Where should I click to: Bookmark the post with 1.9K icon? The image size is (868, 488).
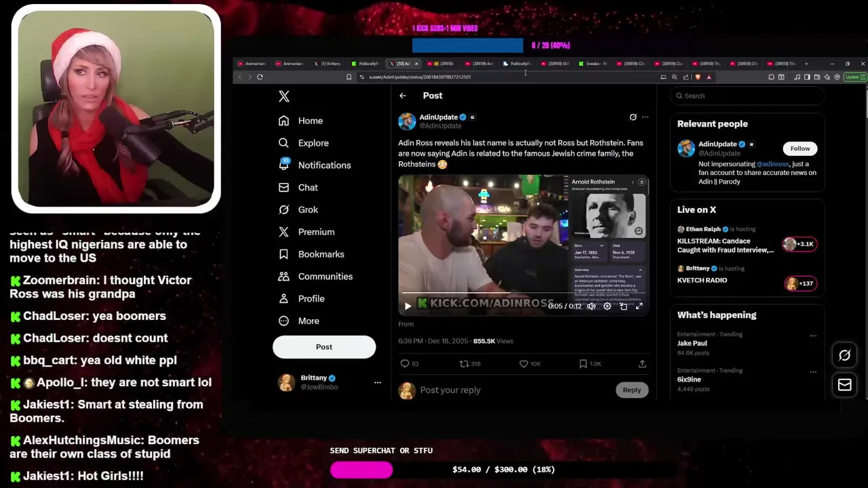590,364
